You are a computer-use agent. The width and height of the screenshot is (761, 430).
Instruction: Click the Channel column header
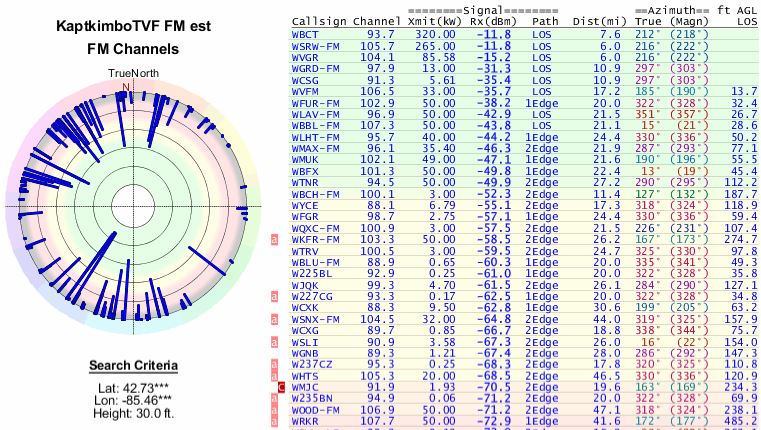[x=378, y=19]
